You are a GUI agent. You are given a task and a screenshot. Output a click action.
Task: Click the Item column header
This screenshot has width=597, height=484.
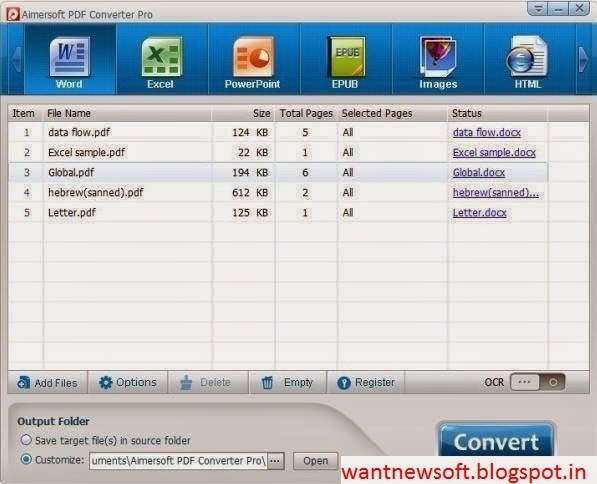(26, 113)
